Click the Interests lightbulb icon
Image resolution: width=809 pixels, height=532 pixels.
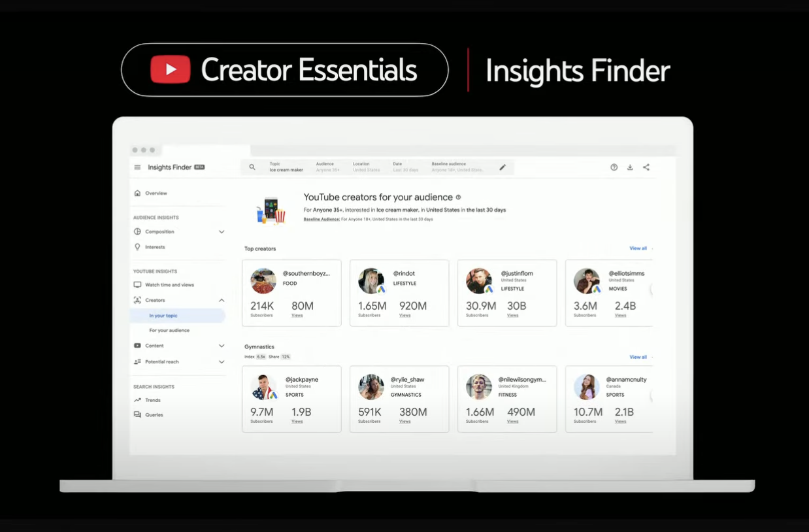coord(137,247)
